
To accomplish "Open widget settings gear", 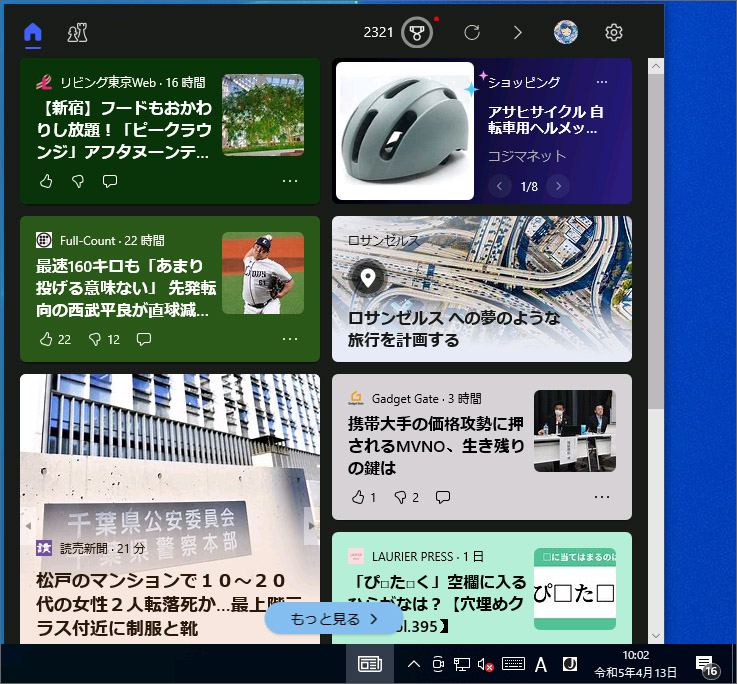I will (613, 32).
